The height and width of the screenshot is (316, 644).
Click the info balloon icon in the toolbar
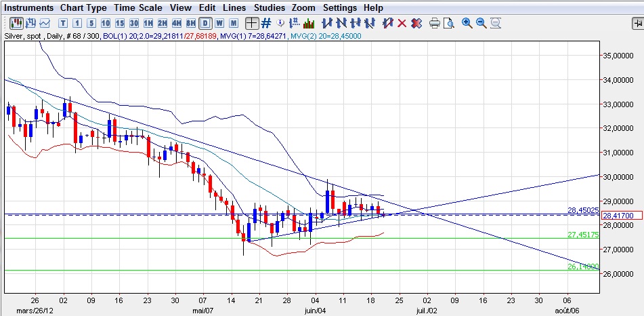coord(280,23)
